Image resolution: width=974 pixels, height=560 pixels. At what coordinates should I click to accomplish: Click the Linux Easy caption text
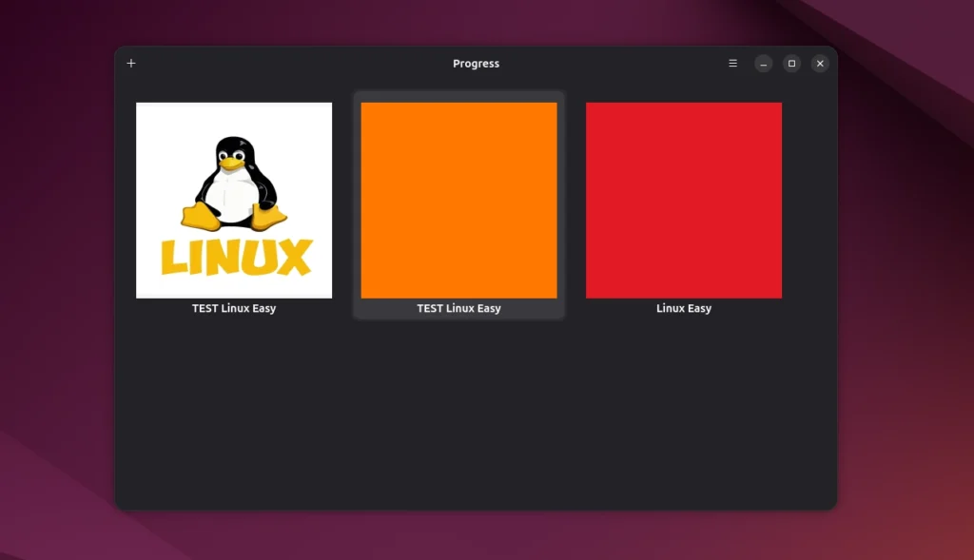coord(684,308)
